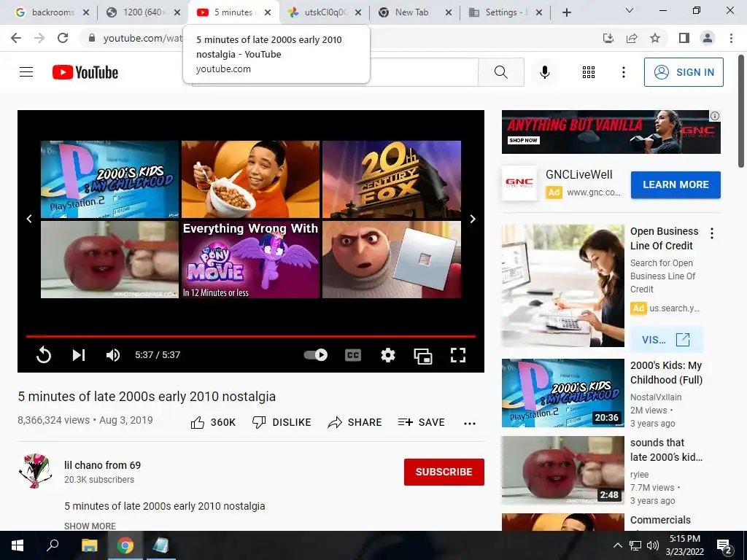Click the SIGN IN button
Screen dimensions: 747x560
(x=684, y=72)
